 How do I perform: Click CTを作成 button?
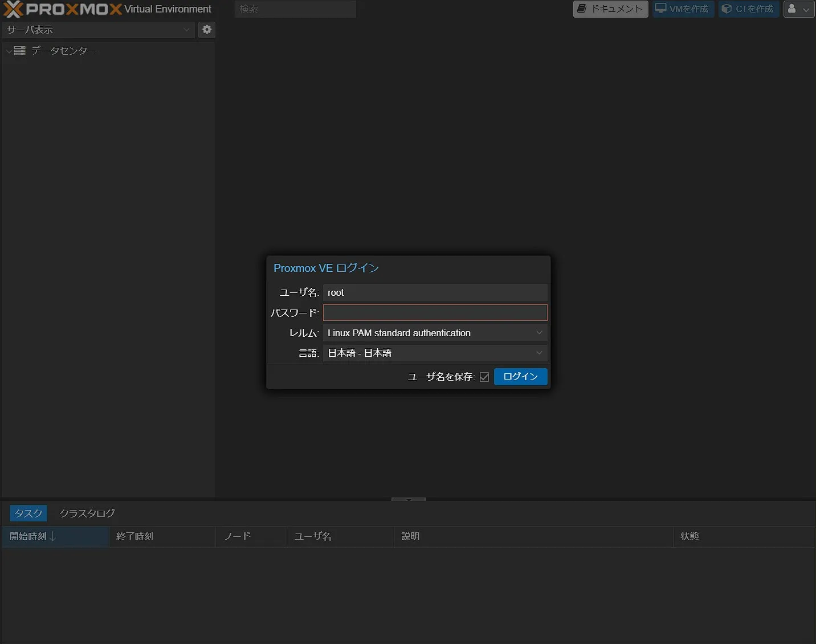(748, 9)
